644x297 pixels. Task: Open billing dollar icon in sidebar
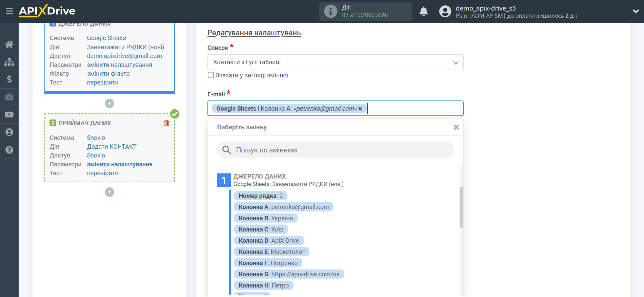(x=9, y=79)
